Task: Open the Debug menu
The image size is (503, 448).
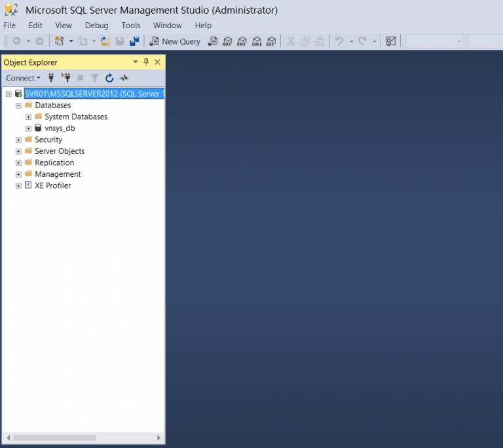Action: coord(96,26)
